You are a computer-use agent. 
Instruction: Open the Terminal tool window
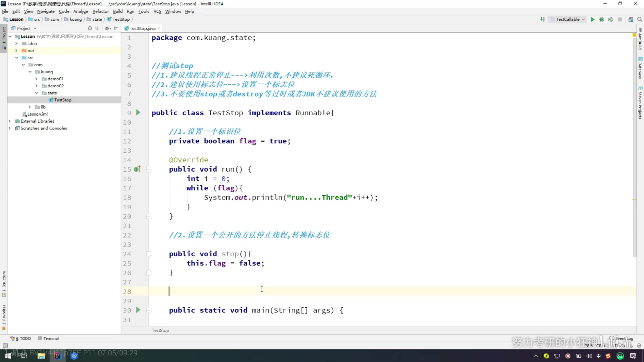[48, 338]
